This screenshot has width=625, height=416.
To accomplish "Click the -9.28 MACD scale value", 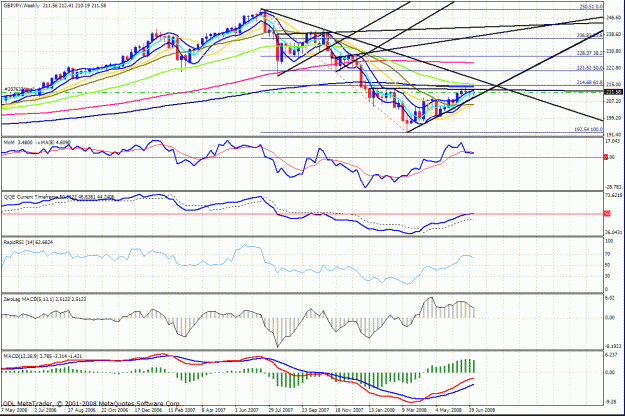I will [611, 402].
